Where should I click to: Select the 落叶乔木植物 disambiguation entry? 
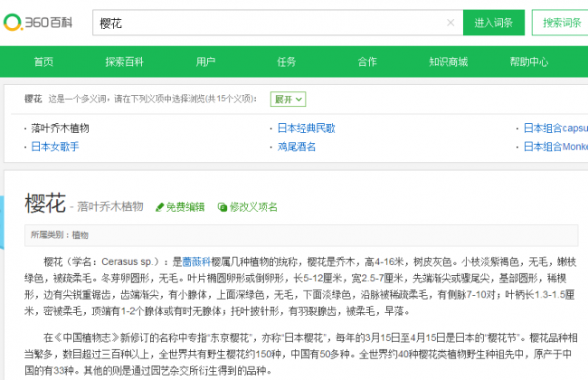60,128
